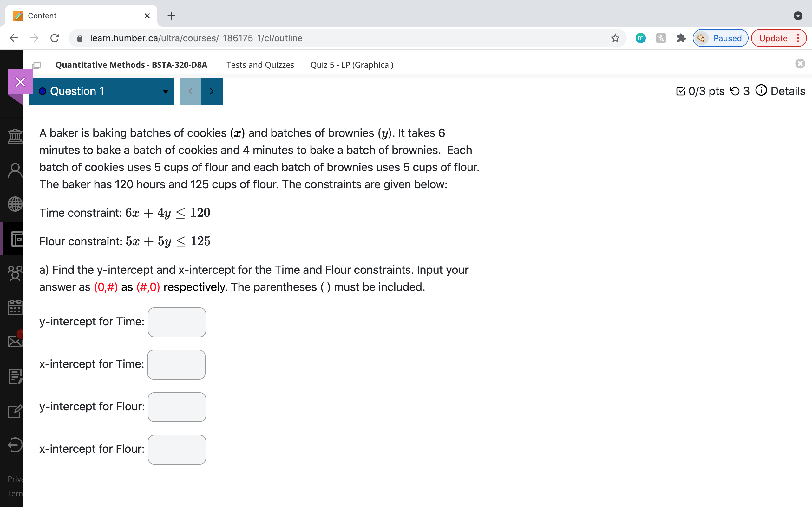Click the y-intercept for Time input field
The image size is (812, 507).
[177, 321]
